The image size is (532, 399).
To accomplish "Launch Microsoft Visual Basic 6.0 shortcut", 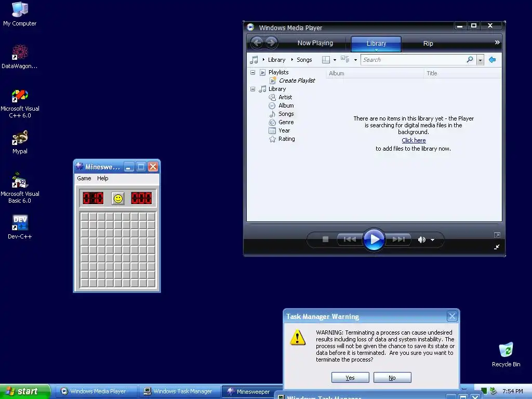I will [x=20, y=188].
